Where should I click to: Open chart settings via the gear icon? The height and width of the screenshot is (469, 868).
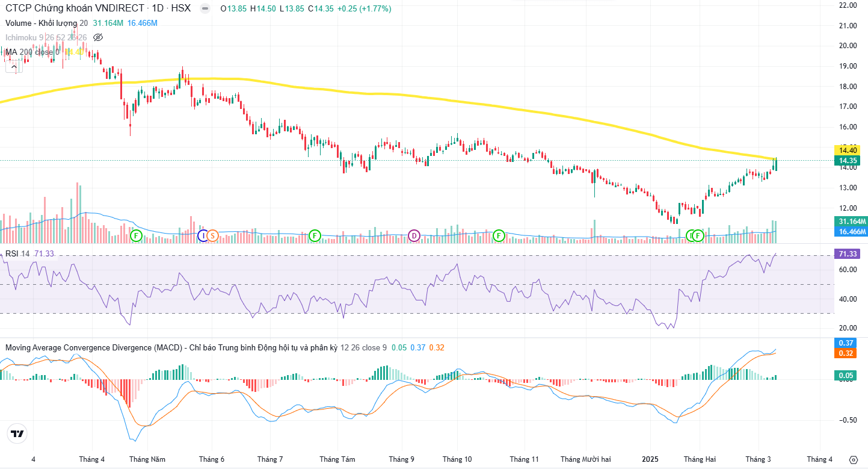853,459
